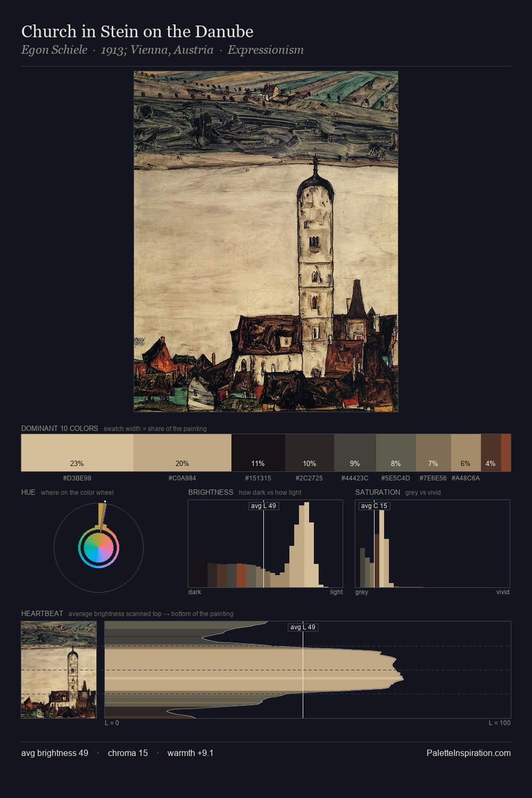Click 'where on the color wheel' caption
The height and width of the screenshot is (798, 532).
(x=77, y=493)
